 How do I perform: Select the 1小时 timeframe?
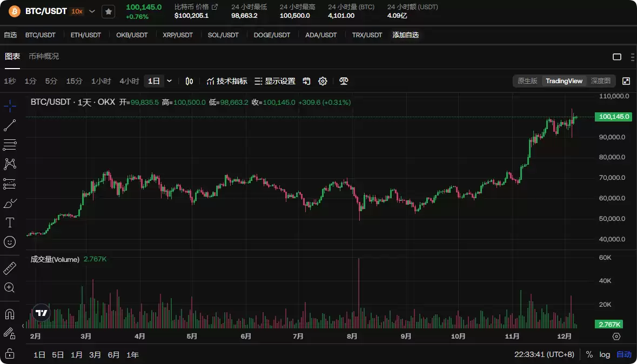pyautogui.click(x=100, y=80)
